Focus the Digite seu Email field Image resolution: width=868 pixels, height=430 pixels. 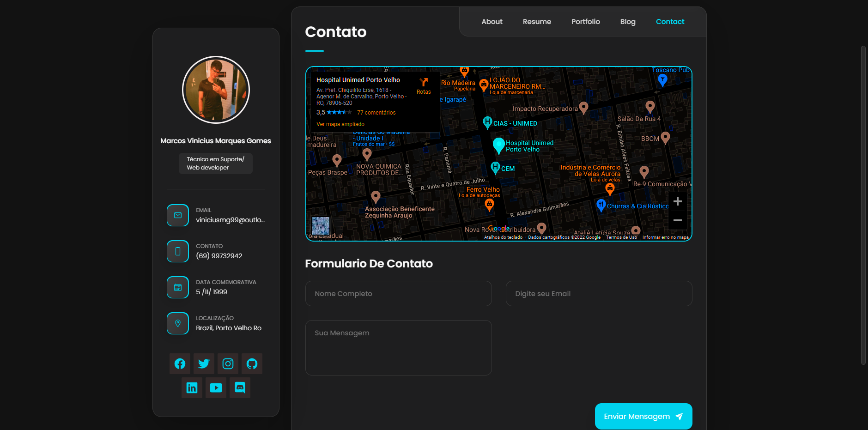(x=599, y=294)
